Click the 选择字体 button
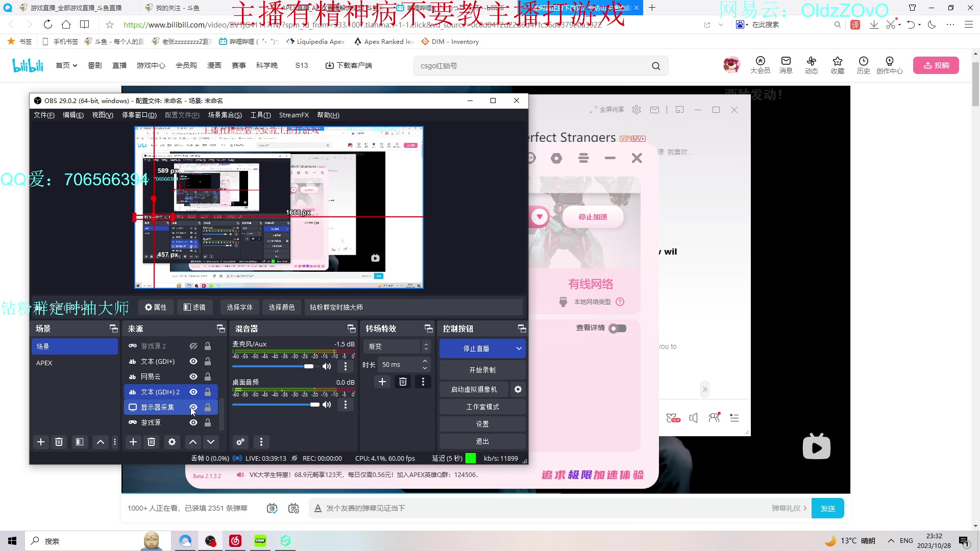 pos(240,307)
